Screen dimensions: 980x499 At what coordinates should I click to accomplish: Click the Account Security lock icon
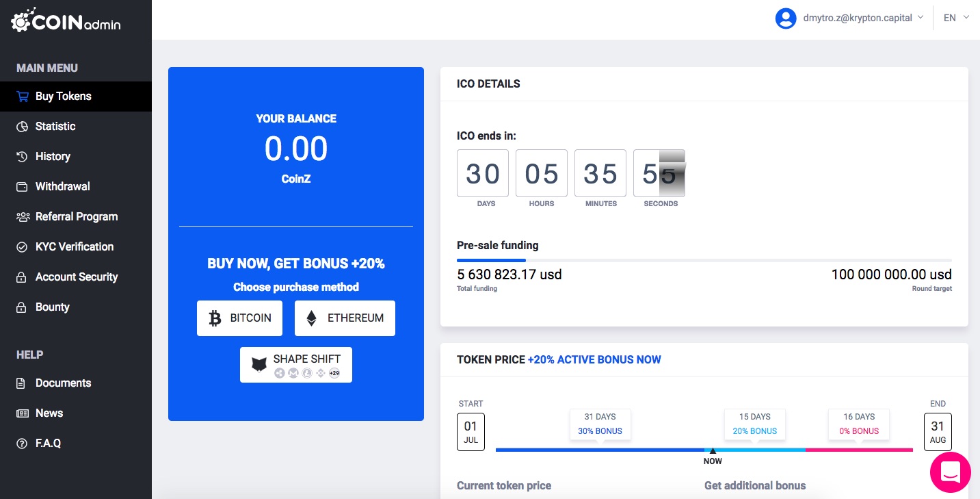coord(23,277)
